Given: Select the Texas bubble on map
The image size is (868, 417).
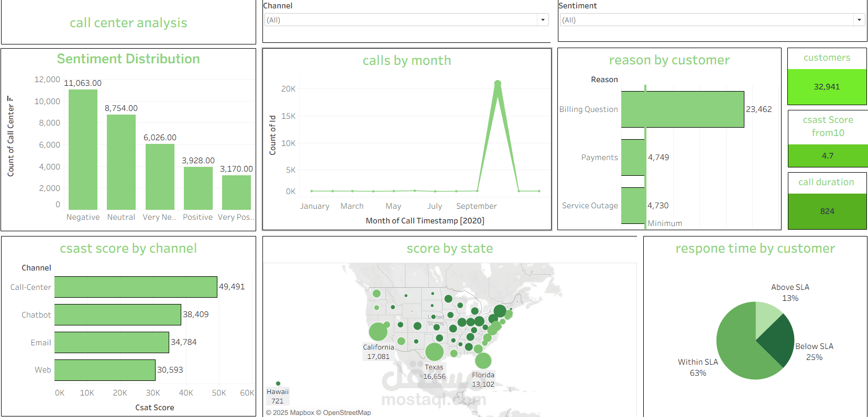Looking at the screenshot, I should (x=434, y=352).
